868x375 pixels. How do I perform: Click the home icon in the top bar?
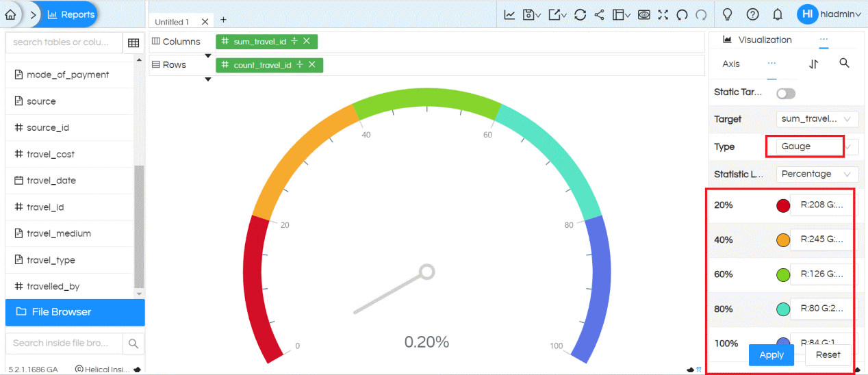pos(10,14)
